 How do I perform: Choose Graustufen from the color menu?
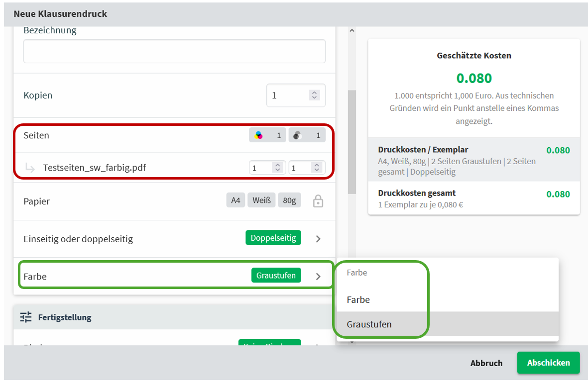coord(369,324)
